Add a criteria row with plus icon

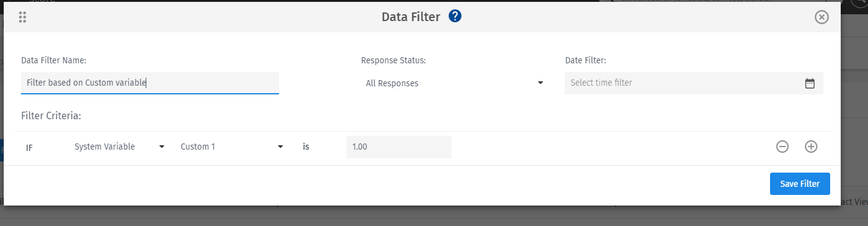coord(811,147)
